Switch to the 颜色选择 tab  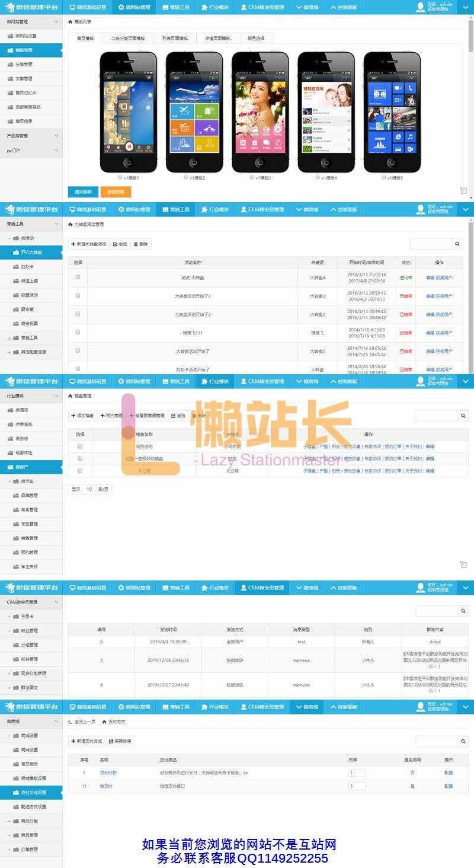[257, 38]
